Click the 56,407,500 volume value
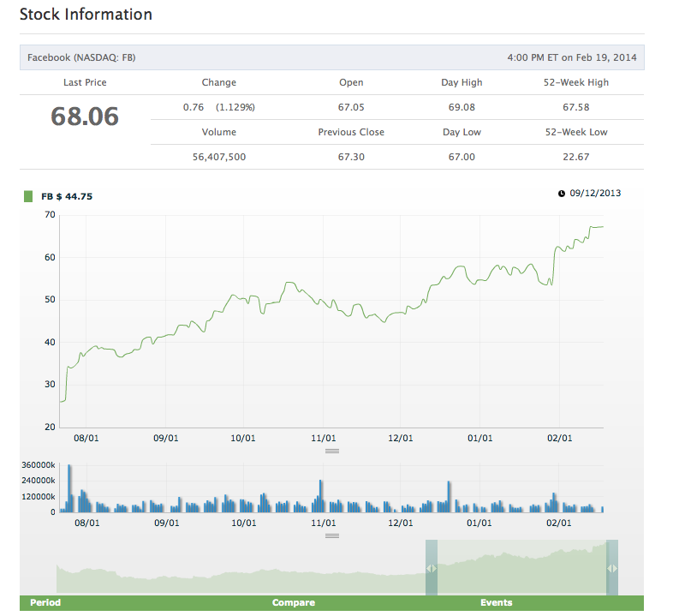This screenshot has height=616, width=673. (218, 157)
